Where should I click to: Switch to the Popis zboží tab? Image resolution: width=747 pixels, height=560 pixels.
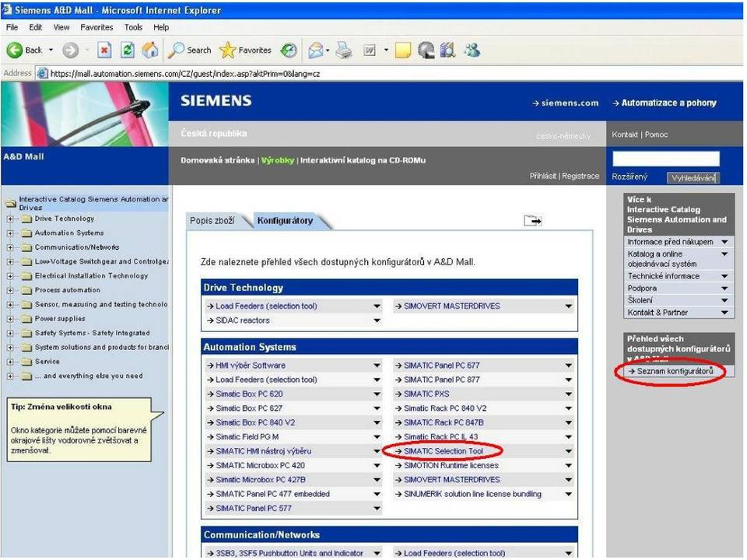212,220
